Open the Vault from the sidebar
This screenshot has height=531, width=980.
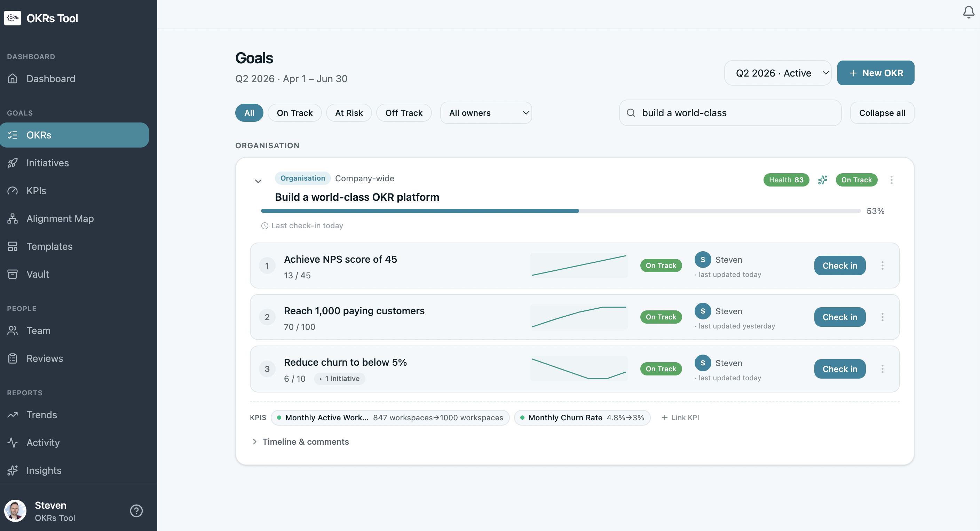click(x=37, y=274)
